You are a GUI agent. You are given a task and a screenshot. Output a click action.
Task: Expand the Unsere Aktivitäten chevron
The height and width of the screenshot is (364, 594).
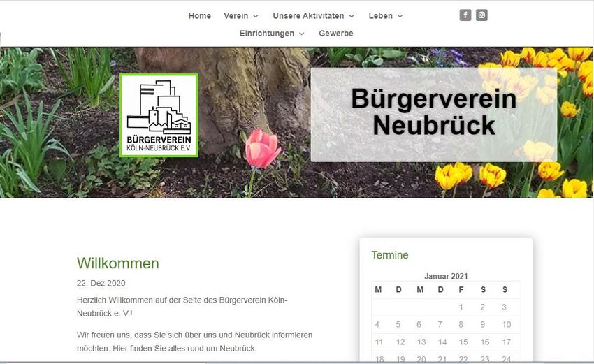[352, 16]
